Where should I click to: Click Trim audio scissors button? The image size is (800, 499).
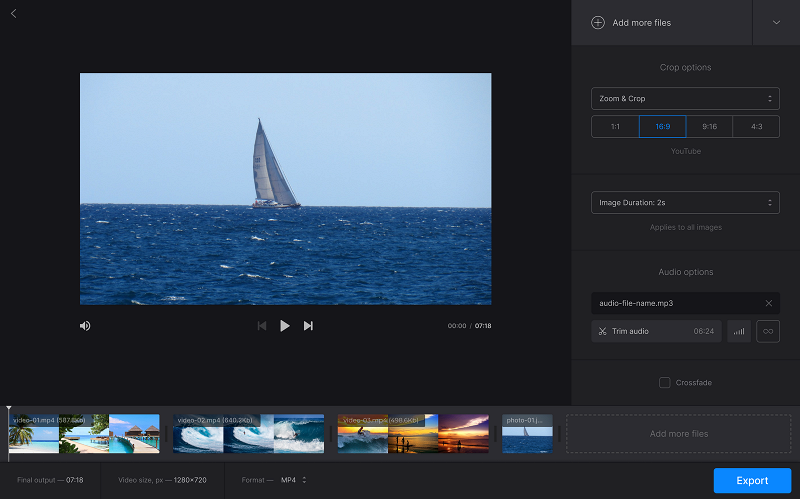click(x=655, y=331)
